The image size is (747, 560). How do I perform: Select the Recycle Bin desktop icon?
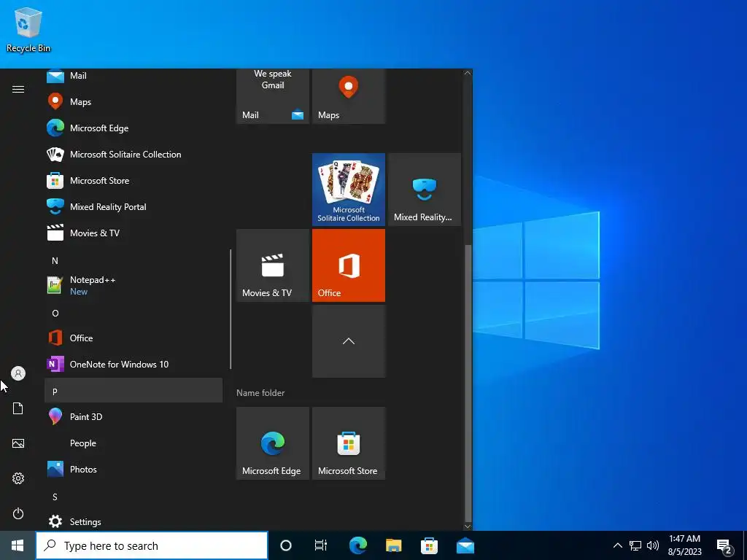coord(28,29)
